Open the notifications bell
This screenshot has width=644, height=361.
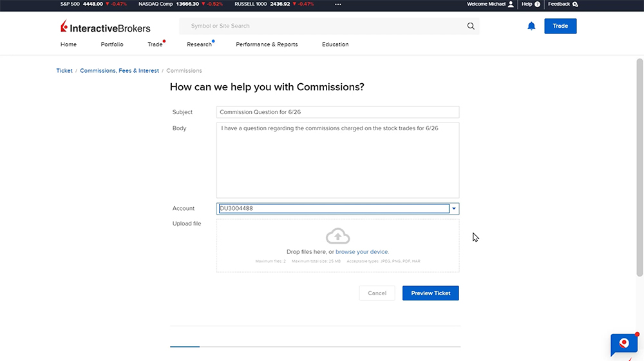click(531, 26)
